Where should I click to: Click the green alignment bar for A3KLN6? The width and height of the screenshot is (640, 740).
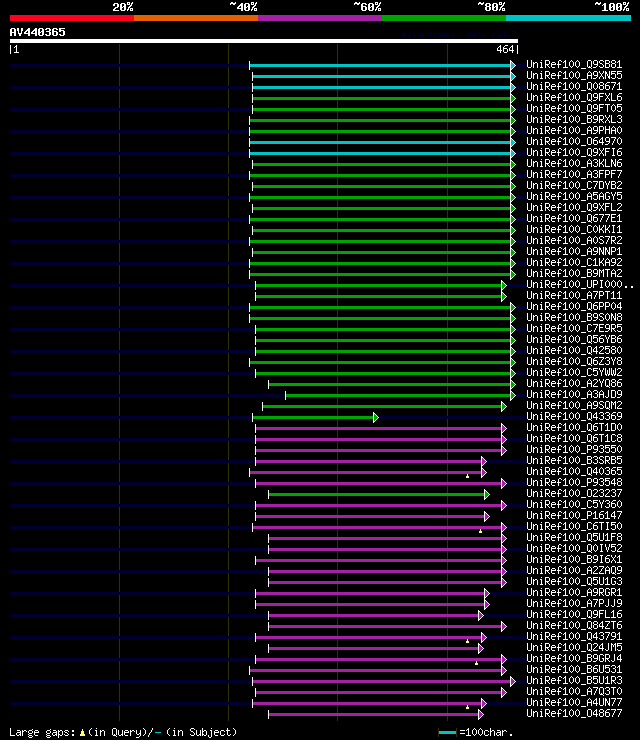tap(381, 165)
